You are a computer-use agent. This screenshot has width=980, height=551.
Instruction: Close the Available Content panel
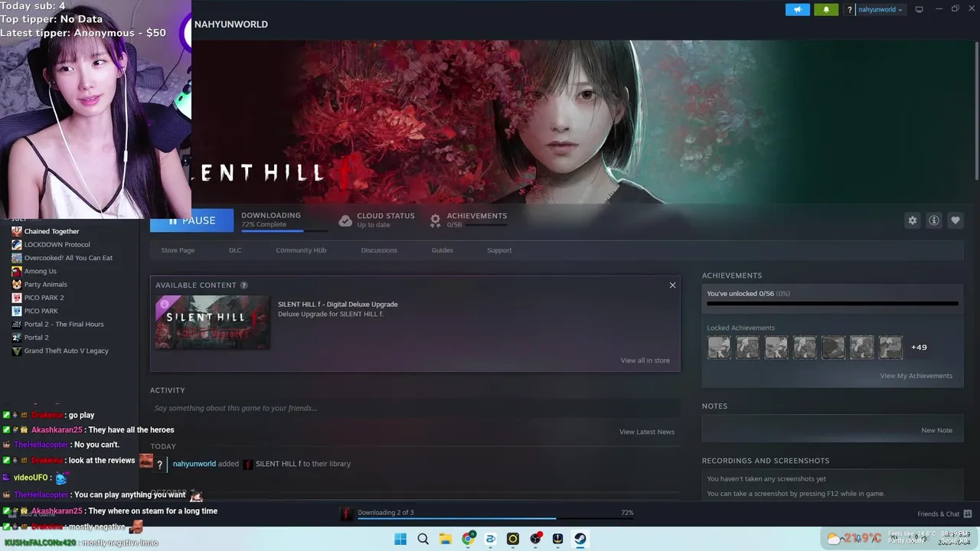(672, 285)
